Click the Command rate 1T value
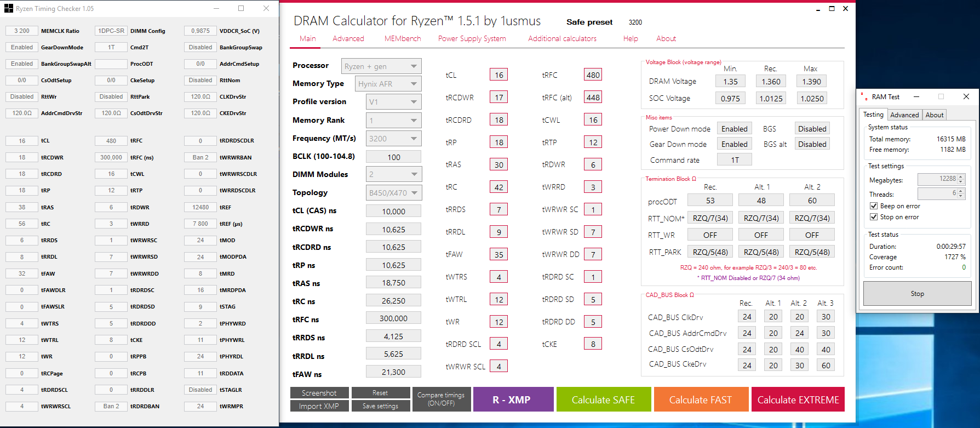 pyautogui.click(x=734, y=160)
